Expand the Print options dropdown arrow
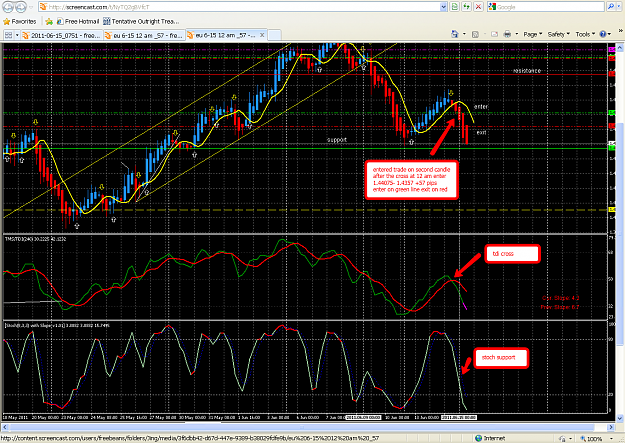The width and height of the screenshot is (625, 443). 517,34
